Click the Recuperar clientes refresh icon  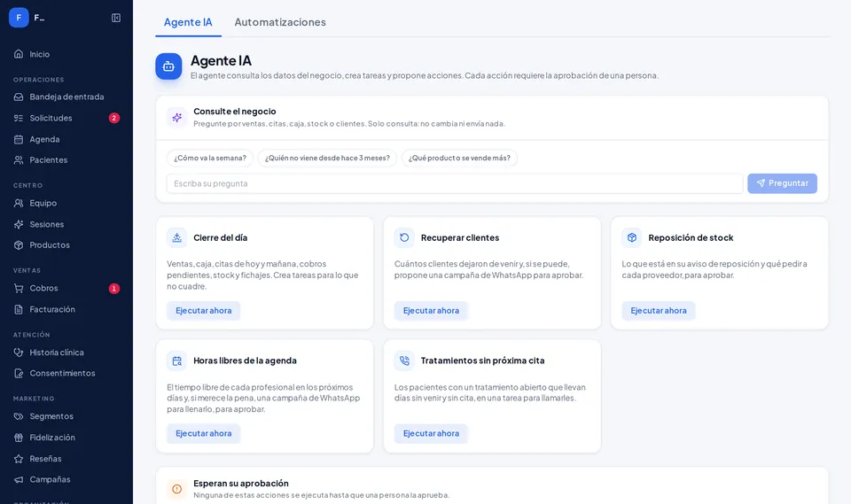[x=404, y=237]
